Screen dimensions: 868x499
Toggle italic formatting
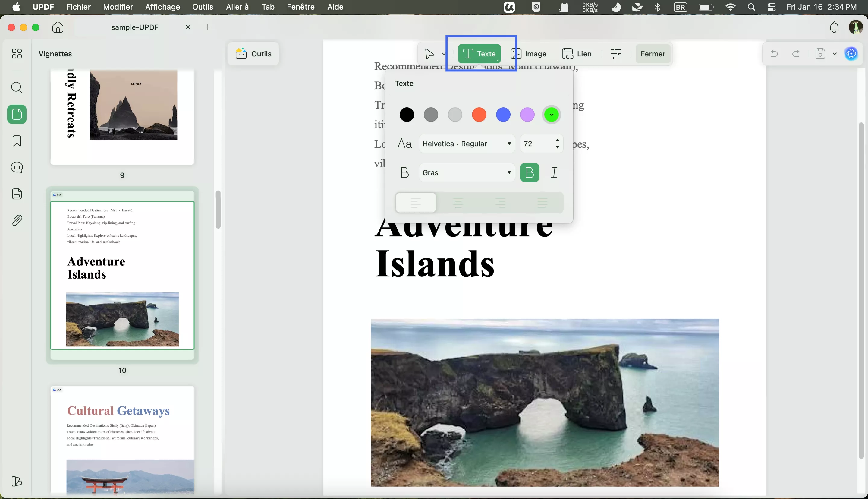(x=554, y=172)
